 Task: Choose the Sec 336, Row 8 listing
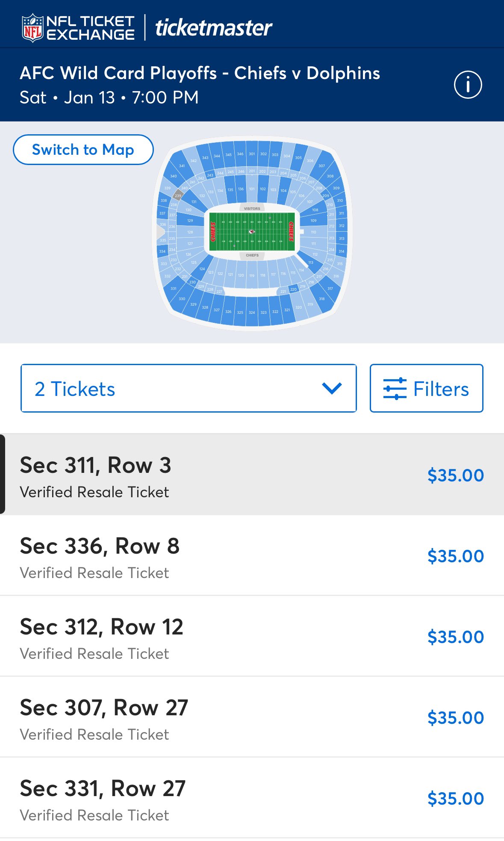[252, 555]
